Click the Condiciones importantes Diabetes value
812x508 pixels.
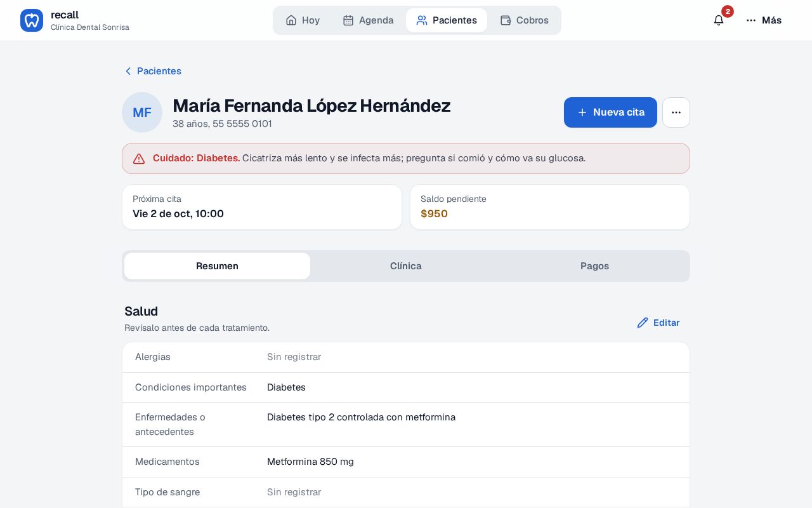(286, 387)
